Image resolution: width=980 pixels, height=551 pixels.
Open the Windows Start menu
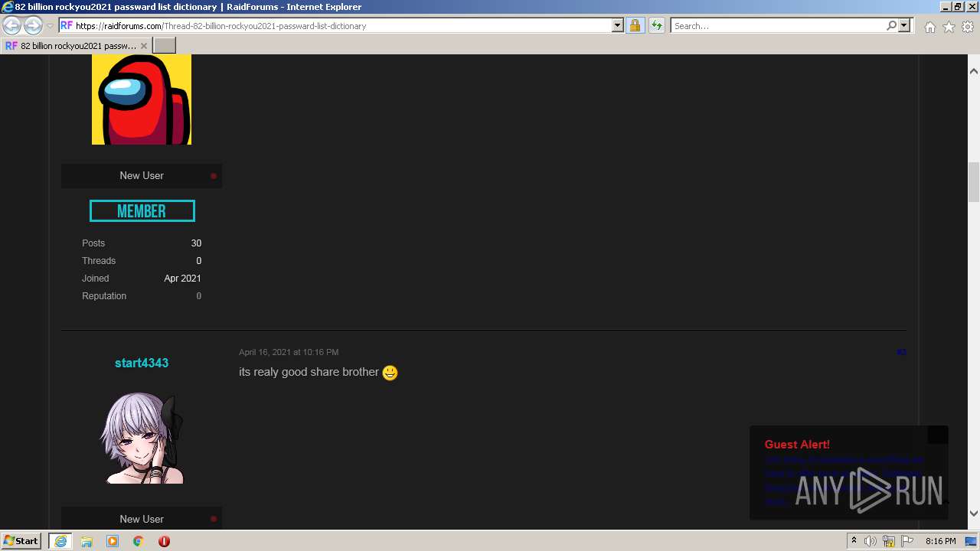pyautogui.click(x=21, y=541)
